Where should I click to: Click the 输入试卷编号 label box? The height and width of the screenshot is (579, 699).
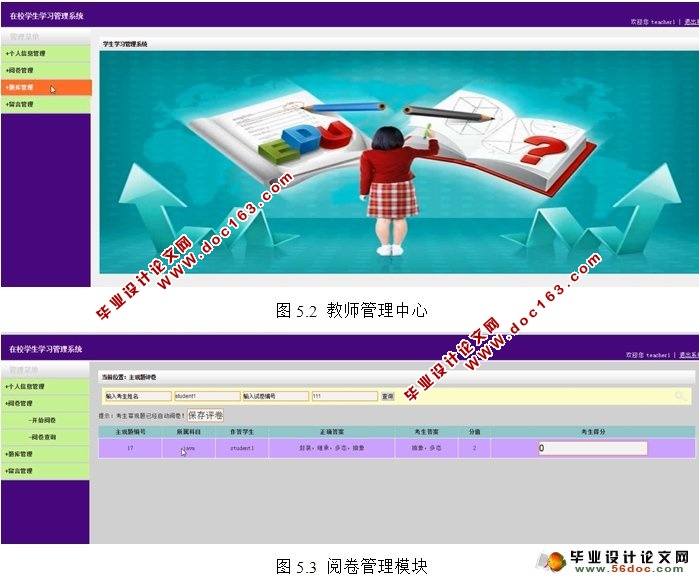[x=275, y=396]
